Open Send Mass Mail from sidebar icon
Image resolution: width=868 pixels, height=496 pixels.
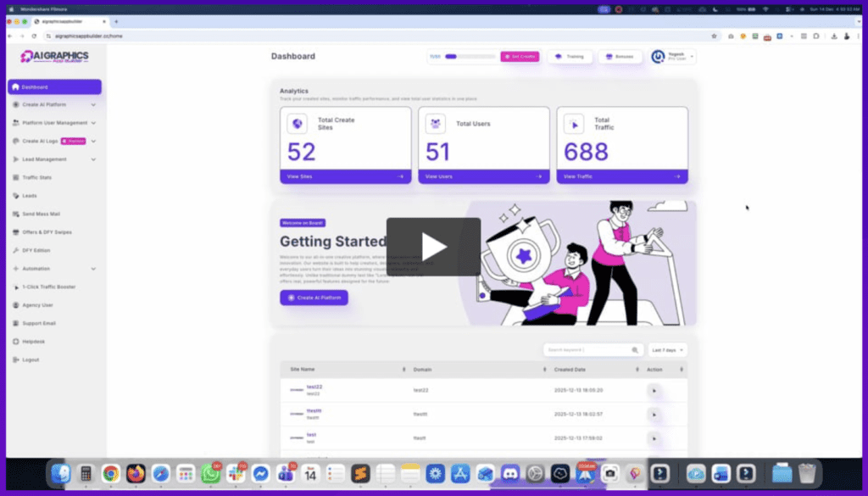[x=15, y=214]
